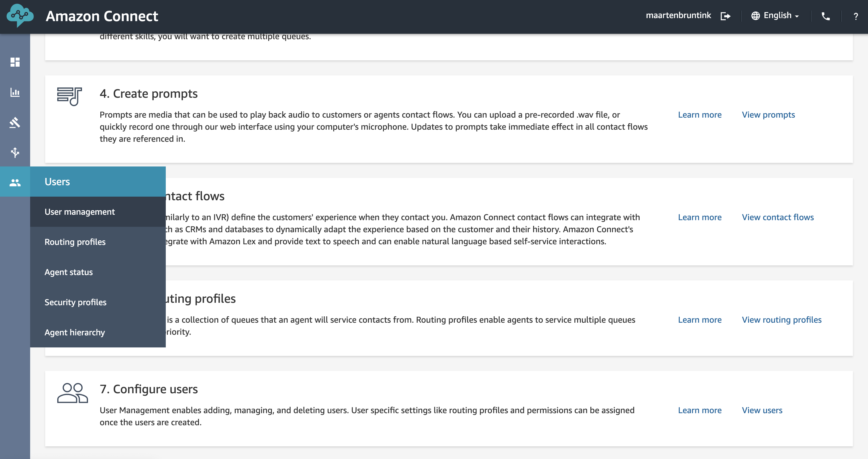This screenshot has width=868, height=459.
Task: Open the View prompts link
Action: coord(768,115)
